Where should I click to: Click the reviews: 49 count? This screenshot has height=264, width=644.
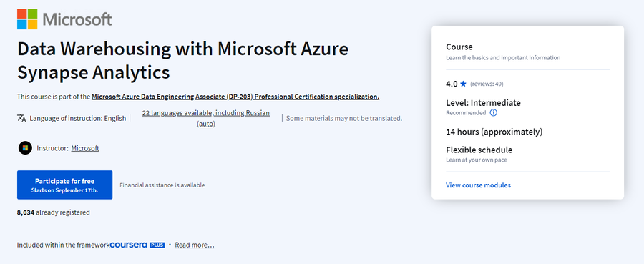[487, 84]
